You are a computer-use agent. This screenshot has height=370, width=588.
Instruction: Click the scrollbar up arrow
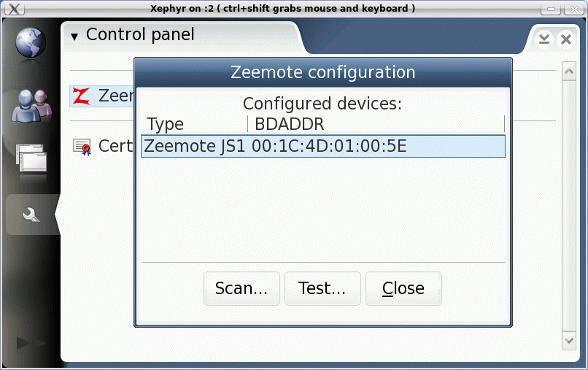click(569, 71)
